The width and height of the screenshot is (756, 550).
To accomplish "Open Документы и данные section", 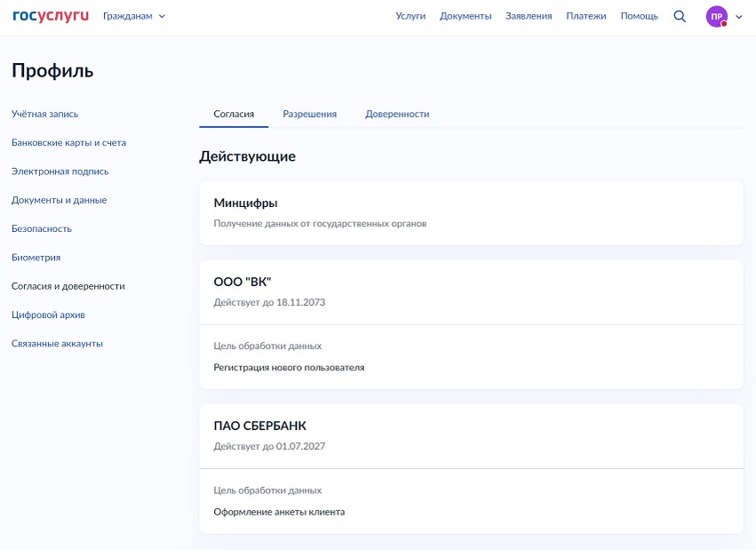I will [59, 200].
